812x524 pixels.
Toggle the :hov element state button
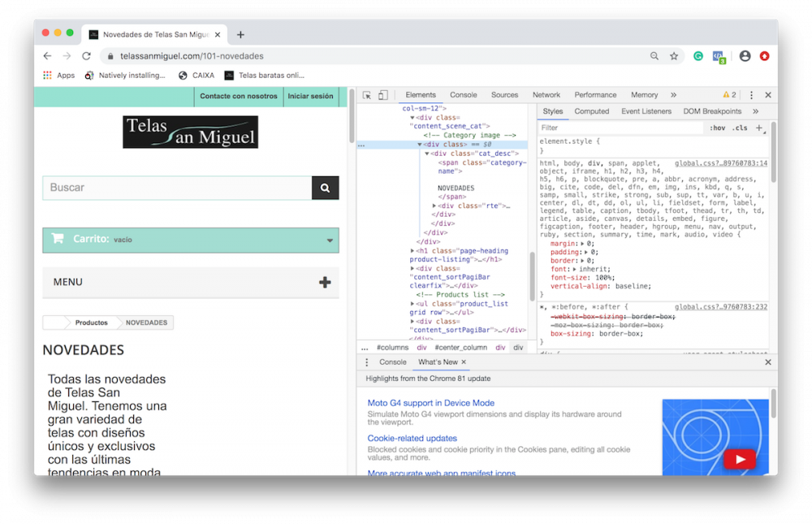tap(717, 128)
